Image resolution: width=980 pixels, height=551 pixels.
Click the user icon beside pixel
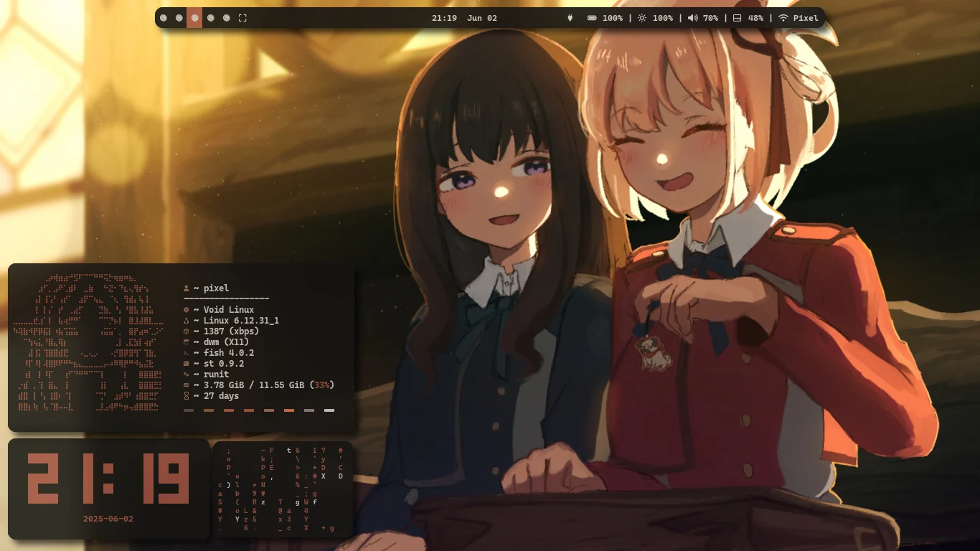tap(187, 288)
